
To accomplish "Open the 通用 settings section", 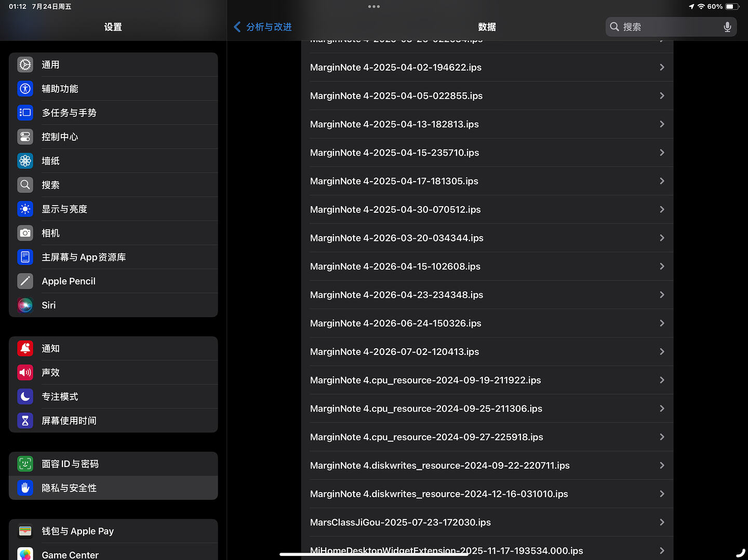I will coord(113,65).
